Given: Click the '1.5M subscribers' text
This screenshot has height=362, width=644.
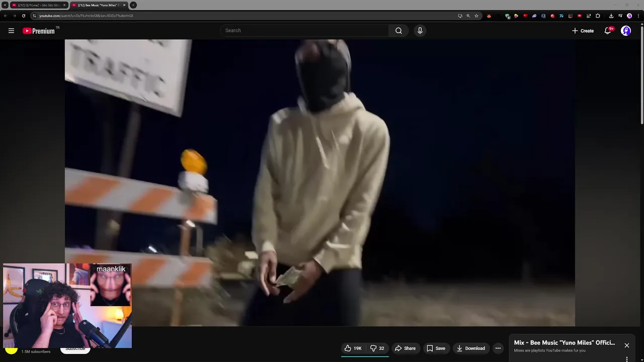Looking at the screenshot, I should (x=36, y=351).
